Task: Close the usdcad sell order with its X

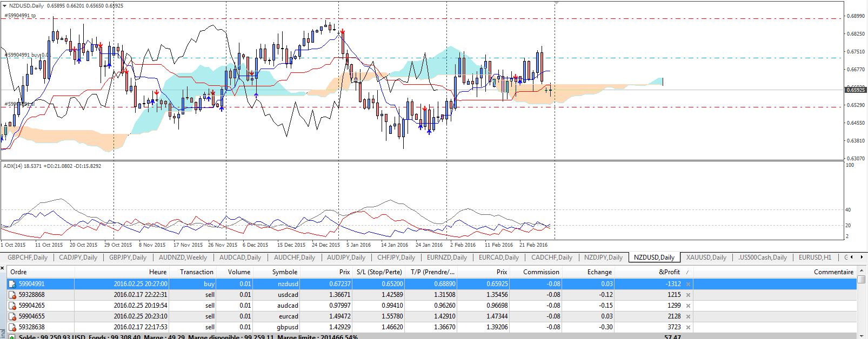Action: [688, 295]
